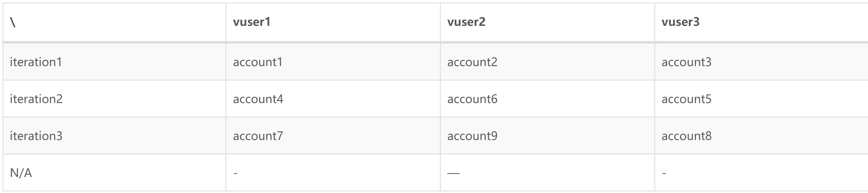Image resolution: width=868 pixels, height=193 pixels.
Task: Select the iteration1 row label
Action: pos(36,62)
